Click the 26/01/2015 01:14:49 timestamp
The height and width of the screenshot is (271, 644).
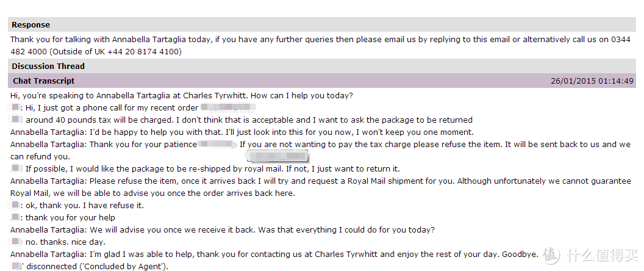(x=592, y=81)
